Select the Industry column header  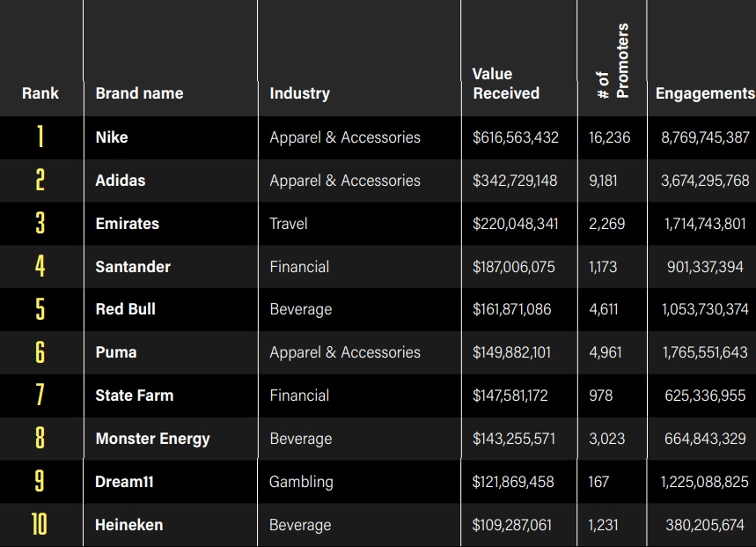pyautogui.click(x=299, y=93)
